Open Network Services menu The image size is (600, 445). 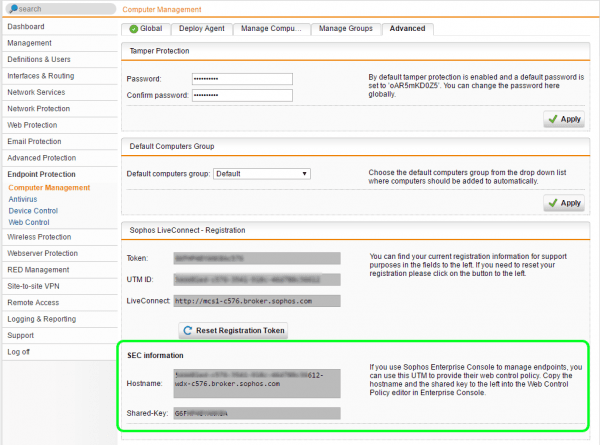pyautogui.click(x=60, y=92)
